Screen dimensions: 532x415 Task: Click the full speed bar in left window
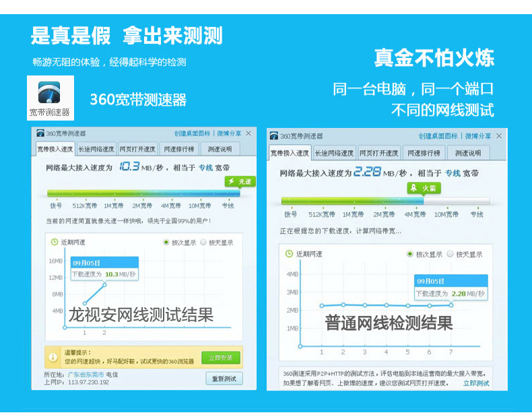coord(144,193)
